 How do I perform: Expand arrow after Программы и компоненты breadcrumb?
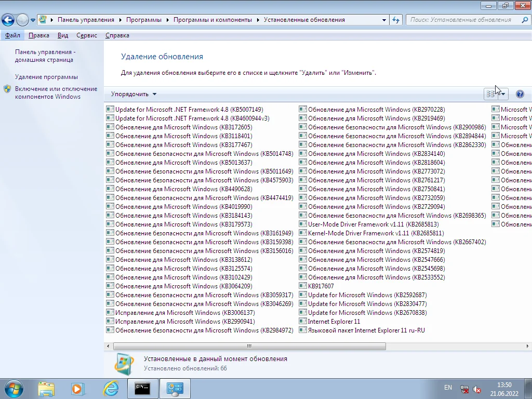pos(258,20)
